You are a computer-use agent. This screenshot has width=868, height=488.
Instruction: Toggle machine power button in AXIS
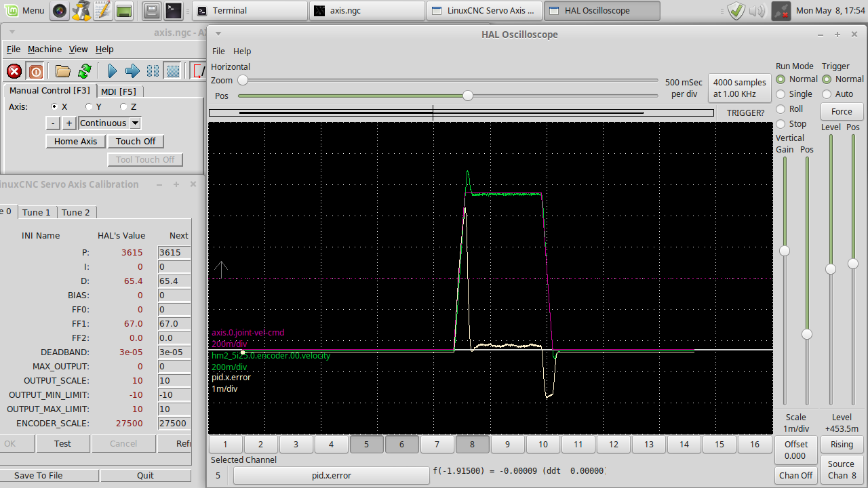click(36, 70)
